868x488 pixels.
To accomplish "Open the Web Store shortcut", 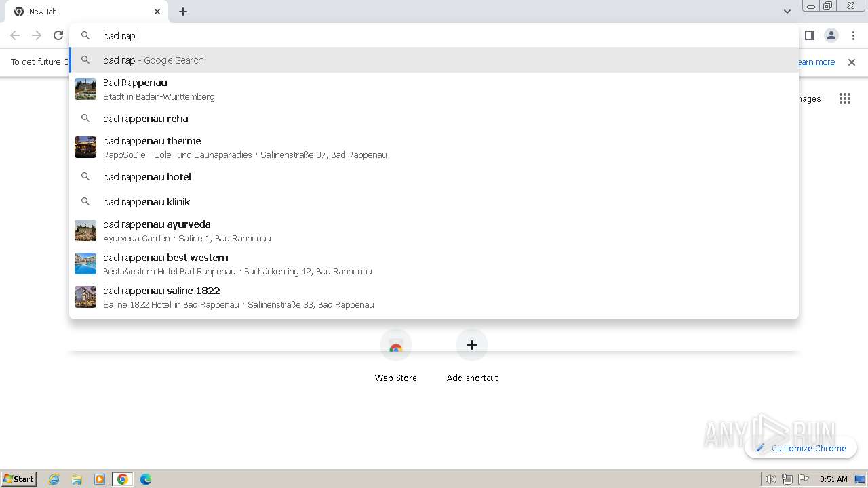I will click(396, 357).
